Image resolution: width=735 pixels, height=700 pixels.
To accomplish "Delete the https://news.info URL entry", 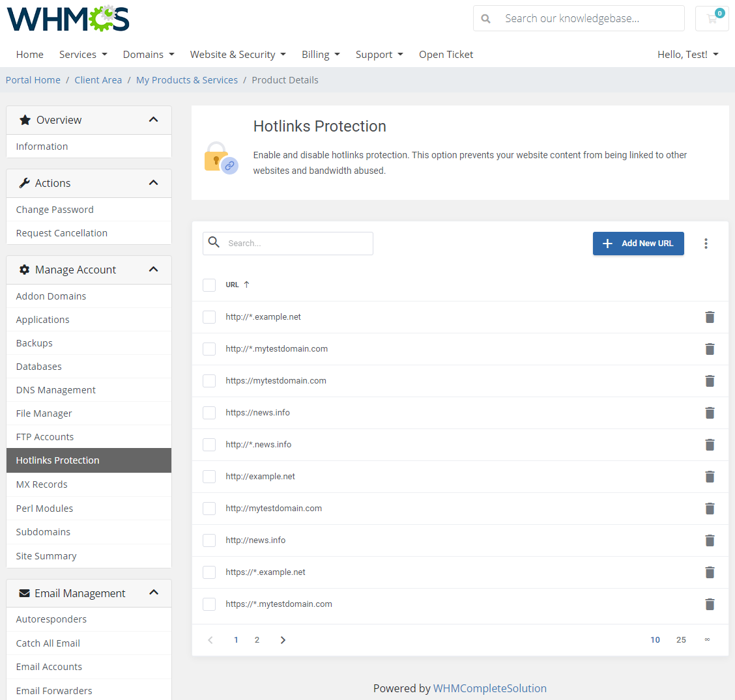I will [x=710, y=412].
